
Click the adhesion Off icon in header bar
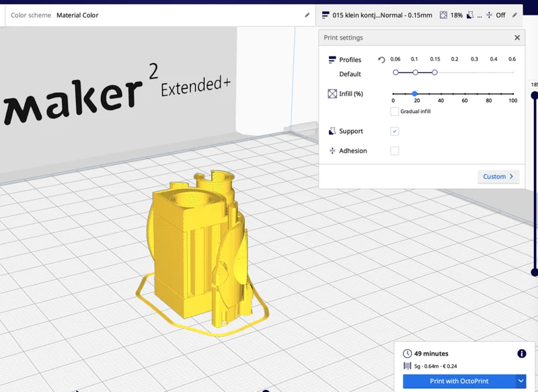489,15
